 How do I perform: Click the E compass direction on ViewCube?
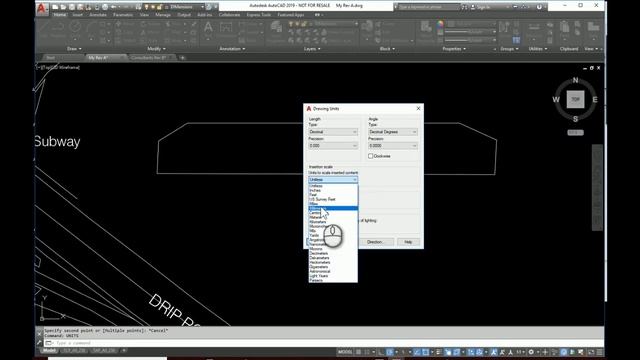tap(595, 99)
